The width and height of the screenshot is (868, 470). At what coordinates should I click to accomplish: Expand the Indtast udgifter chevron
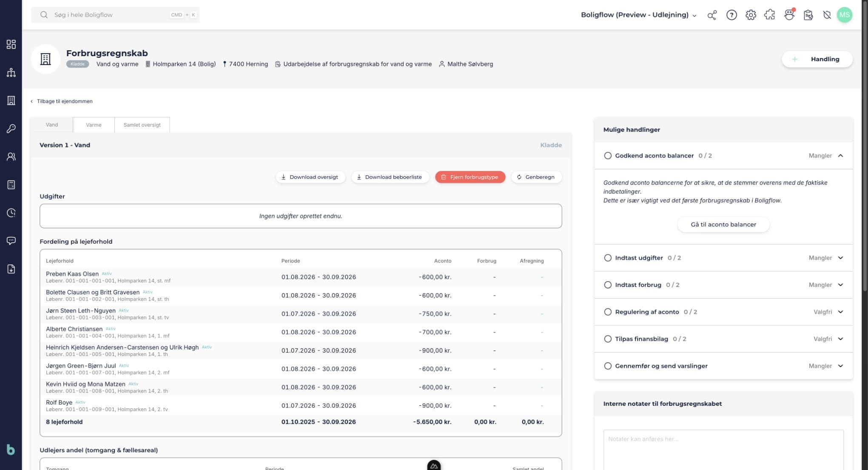(x=841, y=258)
